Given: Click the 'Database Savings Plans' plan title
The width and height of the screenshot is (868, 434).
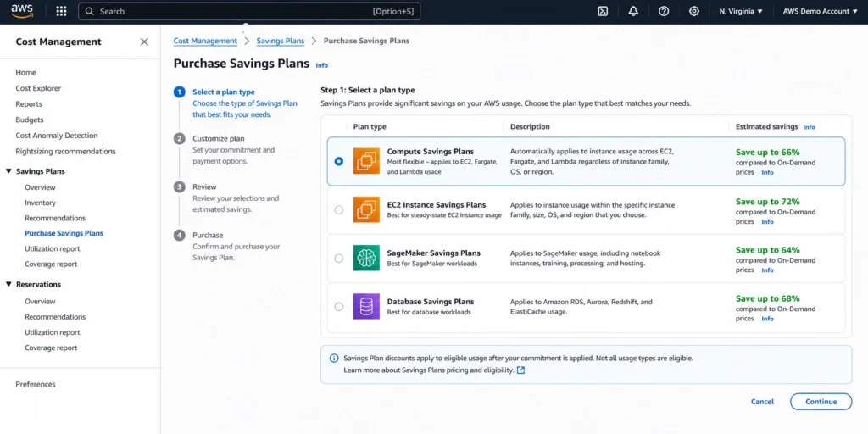Looking at the screenshot, I should click(x=430, y=302).
